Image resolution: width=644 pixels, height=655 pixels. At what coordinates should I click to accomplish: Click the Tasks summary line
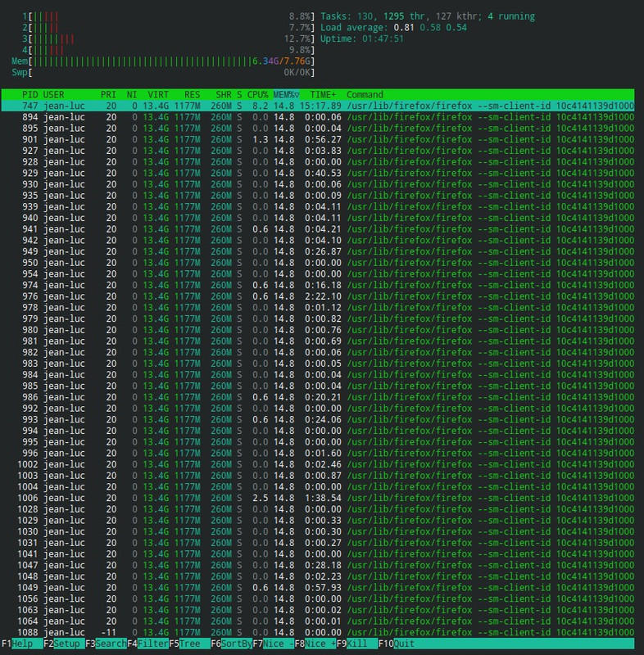[x=428, y=16]
